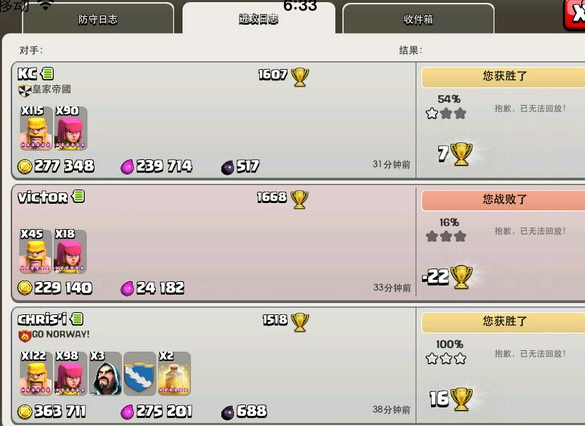Tap the 您获胜了 banner for KC
Viewport: 585px width, 426px height.
tap(503, 77)
